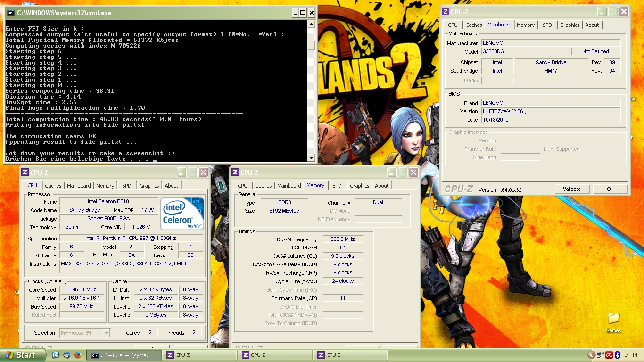This screenshot has width=644, height=362.
Task: Open the Graphics tab in the Celeron CPU window
Action: tap(149, 186)
